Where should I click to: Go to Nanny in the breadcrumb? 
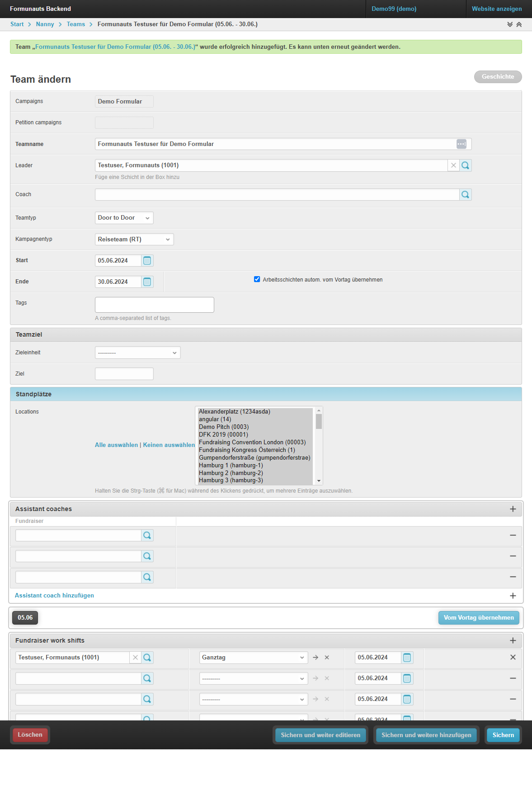(45, 24)
